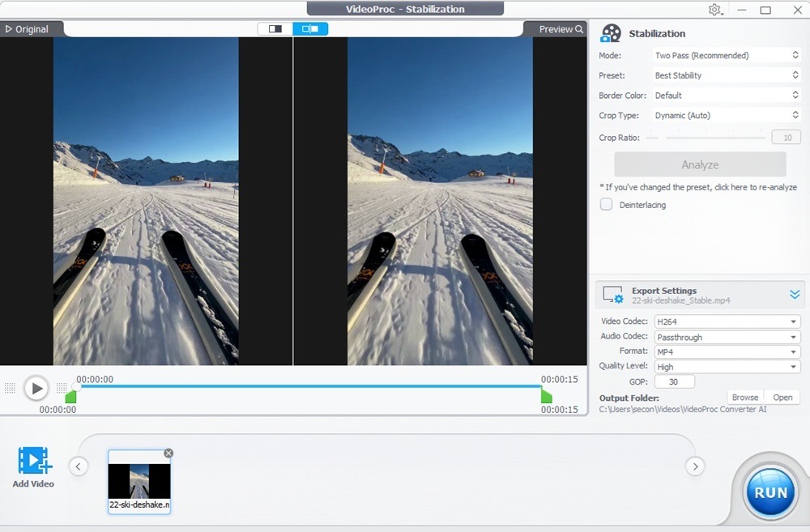Click the Stabilization panel icon
Viewport: 810px width, 532px height.
coord(611,32)
